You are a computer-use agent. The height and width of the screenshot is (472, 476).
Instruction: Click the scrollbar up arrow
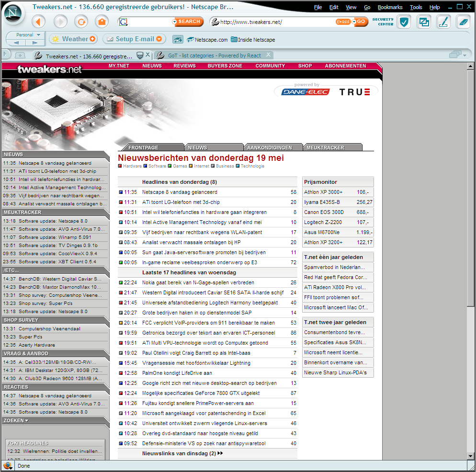coord(470,66)
